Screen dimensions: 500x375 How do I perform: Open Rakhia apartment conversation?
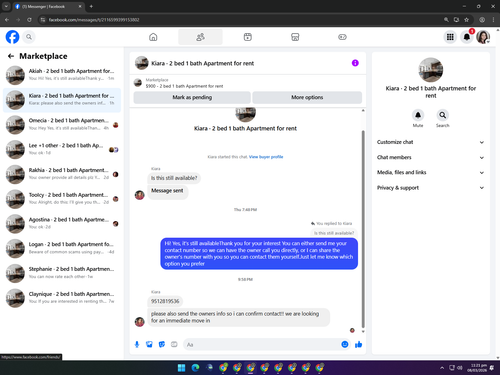coord(62,174)
